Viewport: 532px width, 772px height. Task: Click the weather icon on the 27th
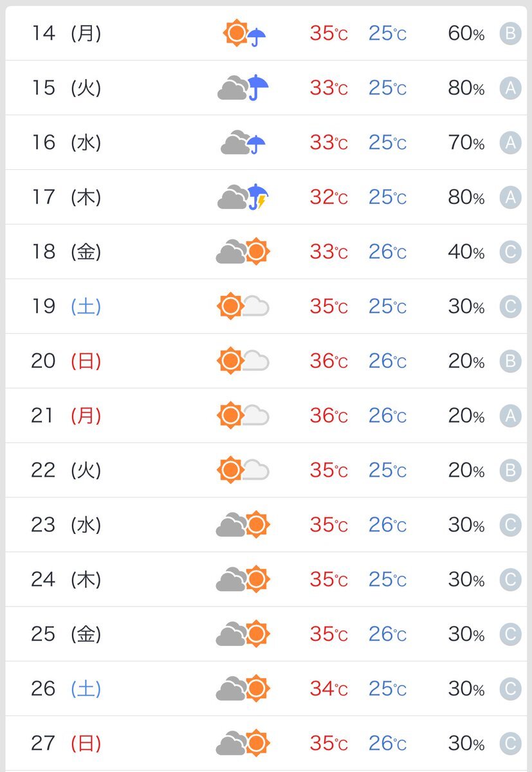coord(243,744)
